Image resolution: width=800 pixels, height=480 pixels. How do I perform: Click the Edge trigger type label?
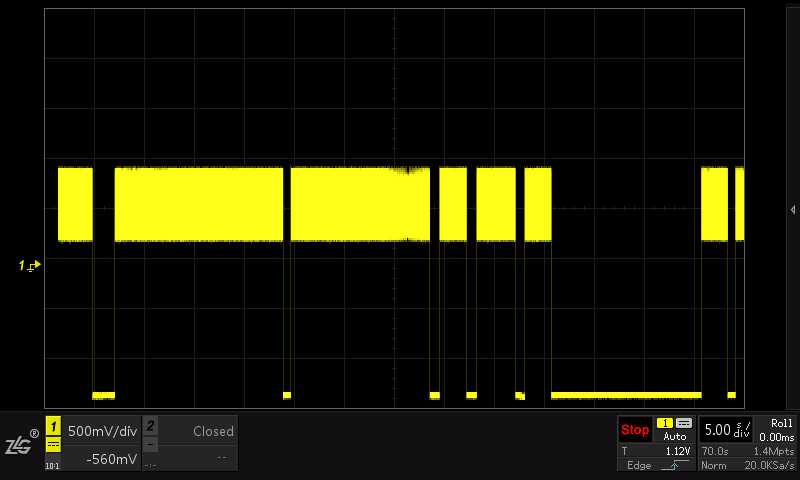pos(639,465)
